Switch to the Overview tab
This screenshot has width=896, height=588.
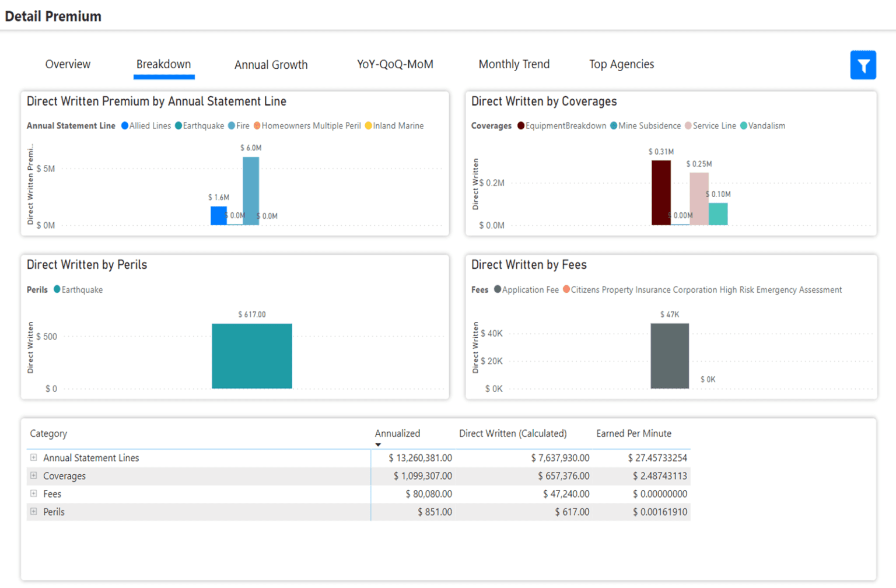[x=68, y=64]
